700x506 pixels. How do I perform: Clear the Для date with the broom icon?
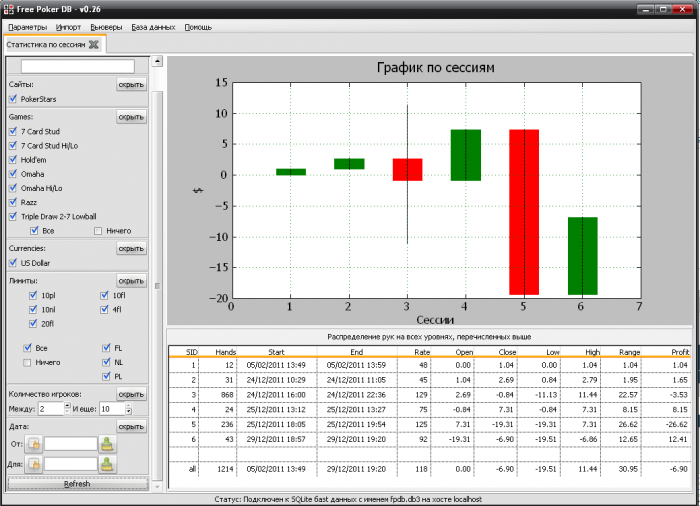pyautogui.click(x=107, y=464)
